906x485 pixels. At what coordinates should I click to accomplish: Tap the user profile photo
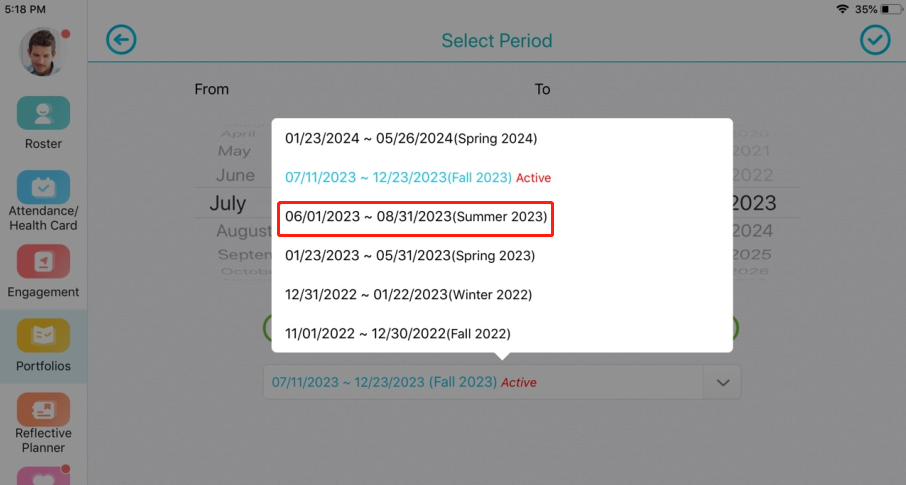click(x=42, y=52)
